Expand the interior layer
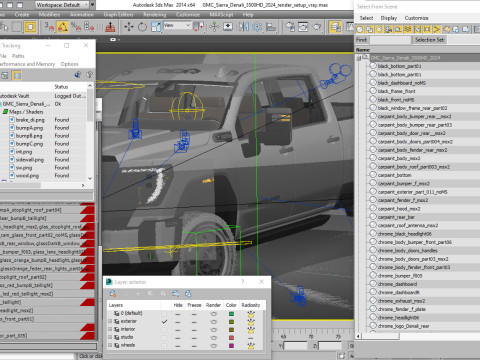This screenshot has height=360, width=480. [110, 329]
